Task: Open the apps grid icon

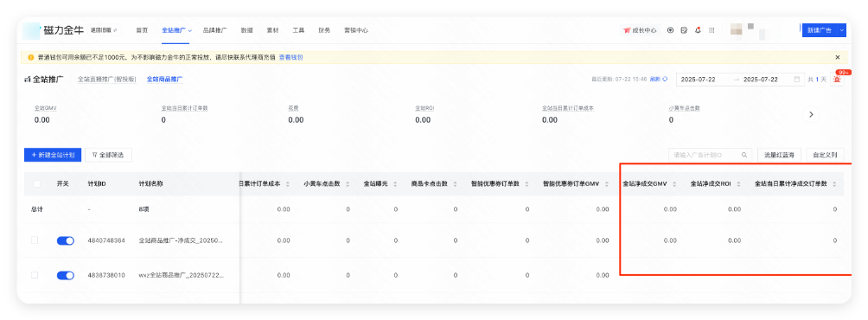Action: (x=712, y=30)
